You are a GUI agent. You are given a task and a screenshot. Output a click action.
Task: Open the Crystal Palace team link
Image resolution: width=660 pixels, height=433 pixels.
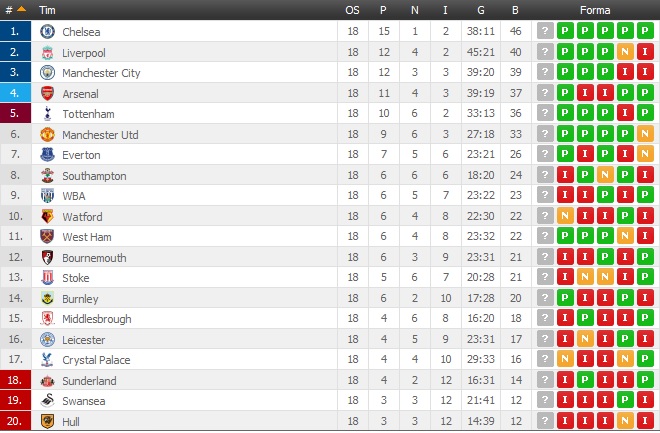tap(96, 360)
